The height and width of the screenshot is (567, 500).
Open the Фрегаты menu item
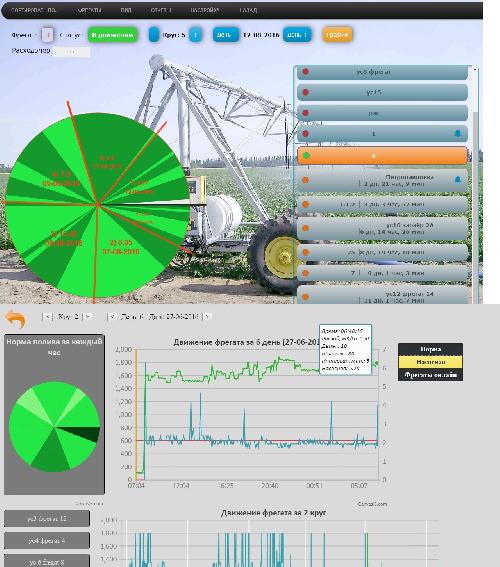(89, 10)
